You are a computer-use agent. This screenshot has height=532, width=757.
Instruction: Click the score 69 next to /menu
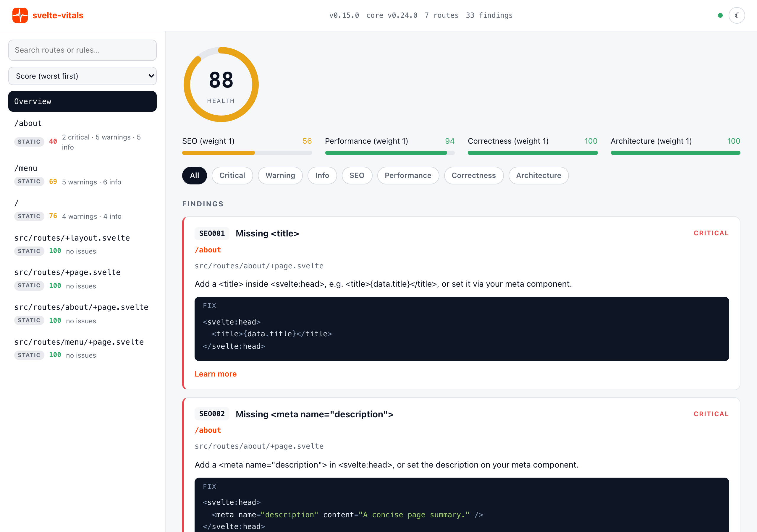click(53, 181)
